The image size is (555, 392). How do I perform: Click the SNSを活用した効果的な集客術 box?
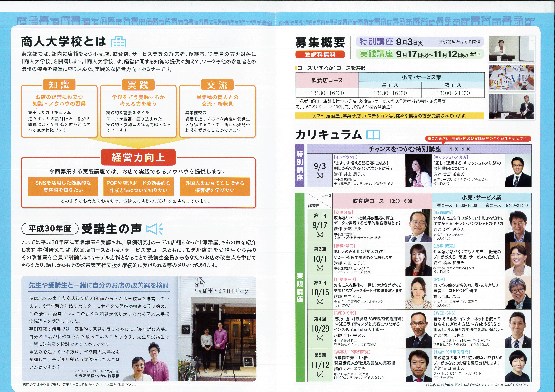(63, 186)
